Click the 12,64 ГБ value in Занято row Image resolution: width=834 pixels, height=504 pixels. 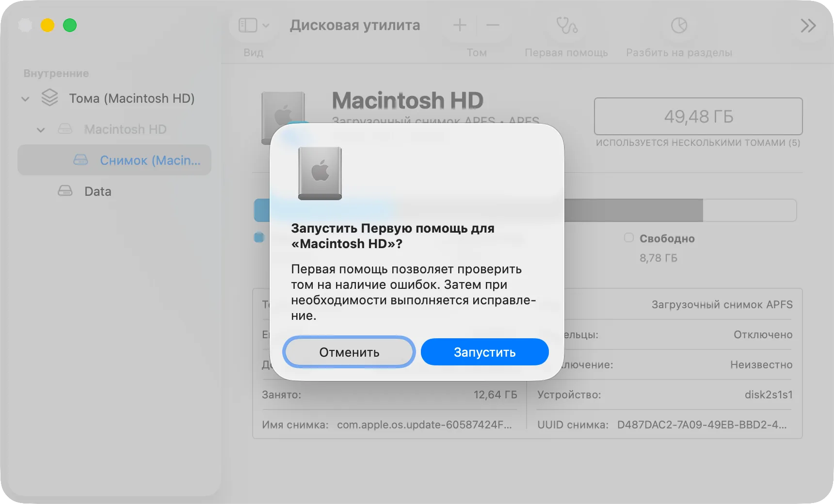[495, 394]
